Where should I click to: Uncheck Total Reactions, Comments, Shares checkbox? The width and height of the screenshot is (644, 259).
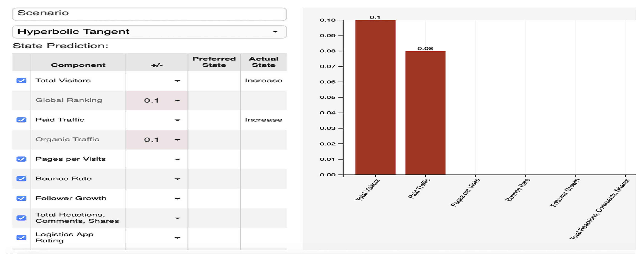coord(21,218)
